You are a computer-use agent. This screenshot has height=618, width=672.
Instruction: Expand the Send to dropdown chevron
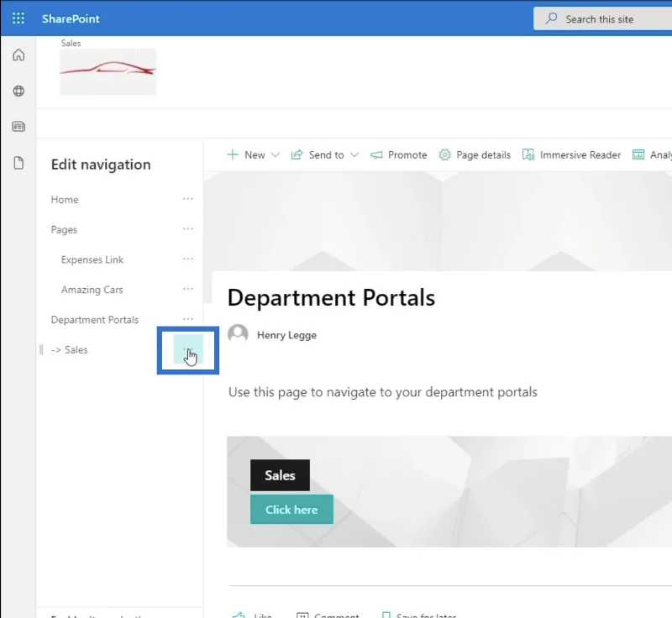pos(354,154)
